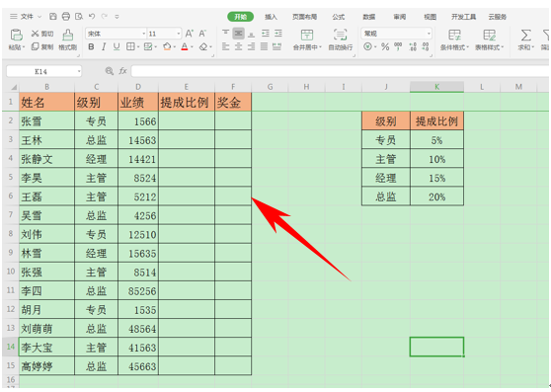Click the currency format icon
The height and width of the screenshot is (392, 551).
point(367,46)
